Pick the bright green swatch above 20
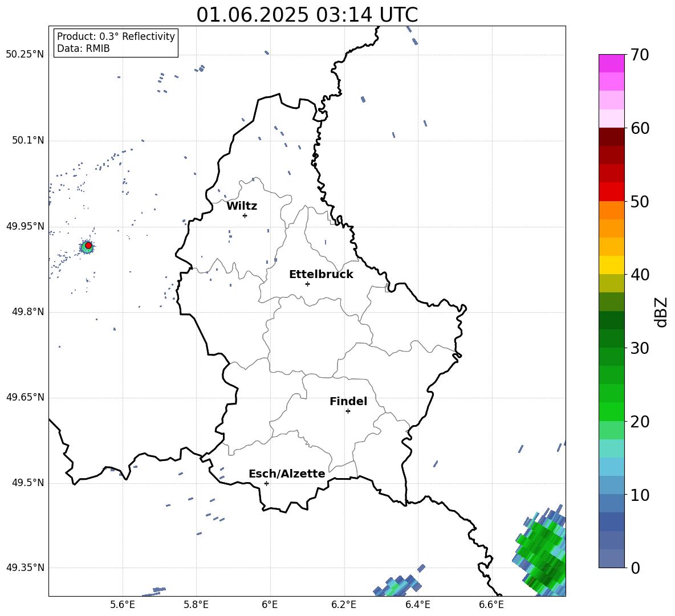The height and width of the screenshot is (616, 675). 611,411
